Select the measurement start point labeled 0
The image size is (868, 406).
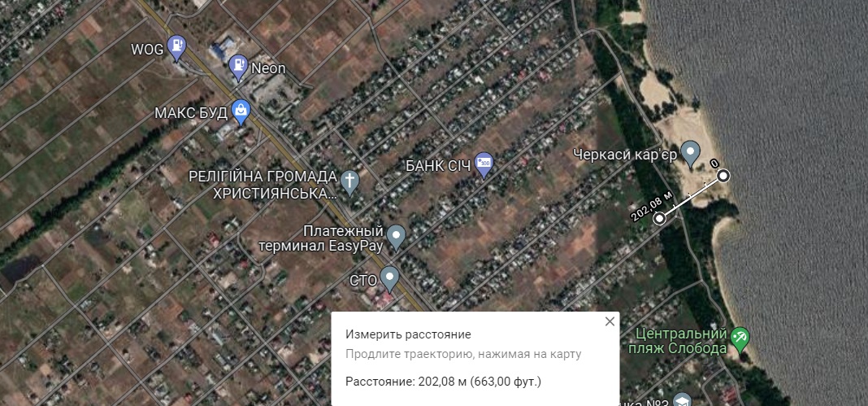click(723, 176)
